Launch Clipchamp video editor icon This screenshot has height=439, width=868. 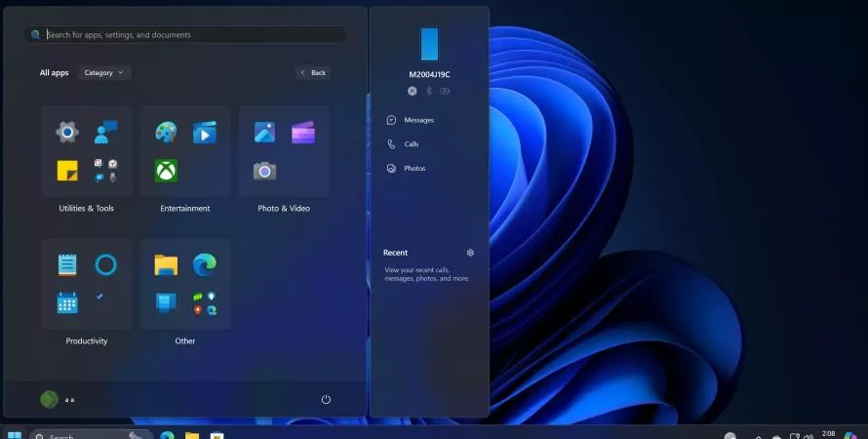(x=302, y=133)
